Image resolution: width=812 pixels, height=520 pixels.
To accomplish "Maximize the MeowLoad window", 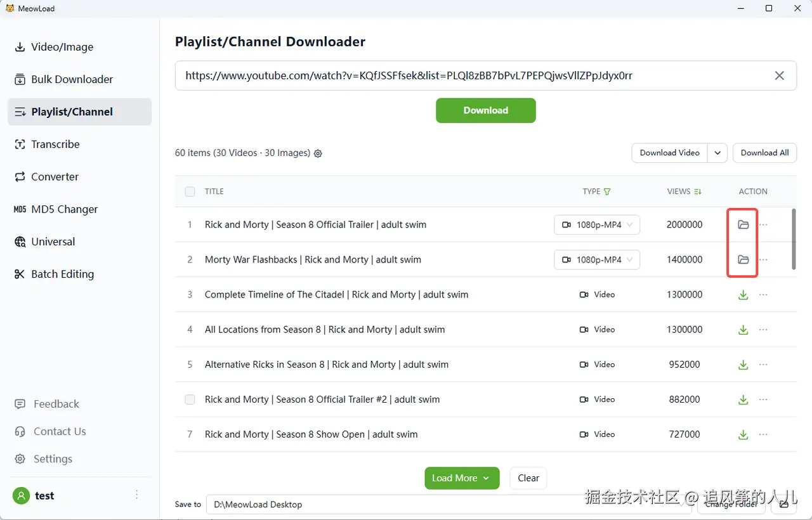I will [769, 8].
